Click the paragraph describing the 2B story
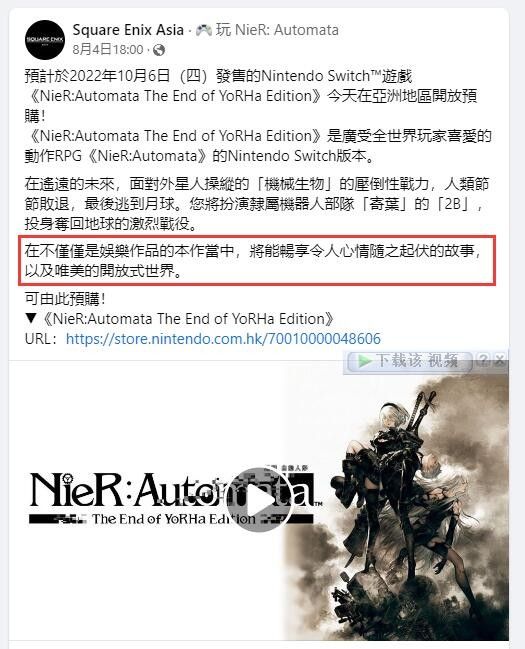 [x=257, y=204]
